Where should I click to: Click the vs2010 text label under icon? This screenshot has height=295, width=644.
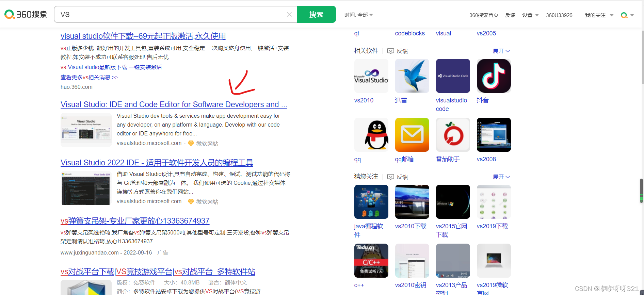(x=364, y=100)
